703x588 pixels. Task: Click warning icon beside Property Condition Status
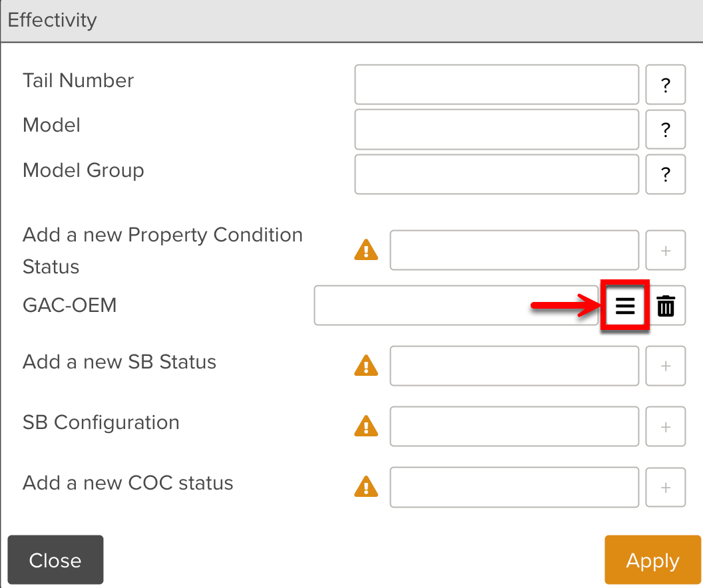pos(366,250)
